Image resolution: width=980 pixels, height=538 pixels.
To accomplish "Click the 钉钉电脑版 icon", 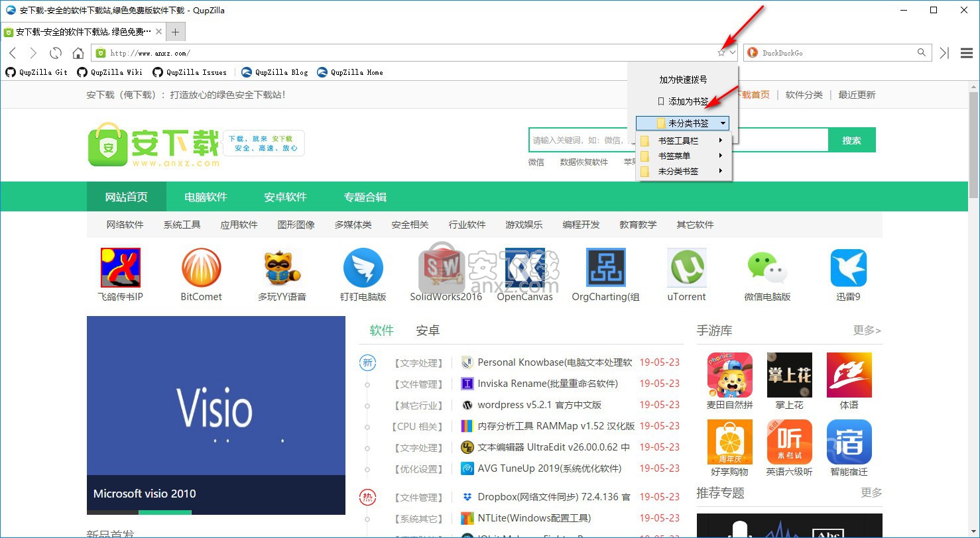I will point(363,268).
